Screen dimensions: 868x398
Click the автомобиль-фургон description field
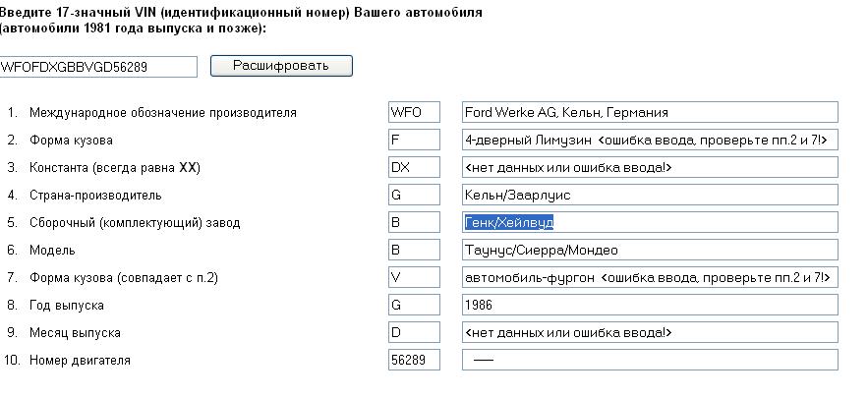pos(650,278)
